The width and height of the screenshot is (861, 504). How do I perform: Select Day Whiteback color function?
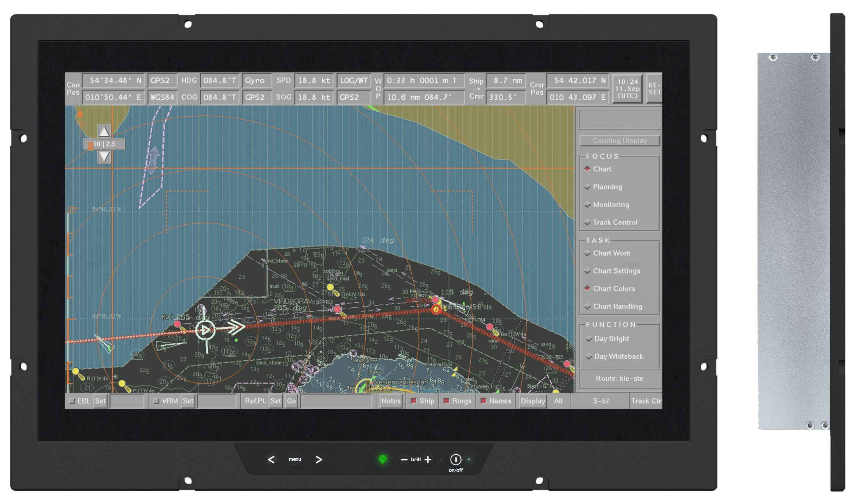point(618,357)
